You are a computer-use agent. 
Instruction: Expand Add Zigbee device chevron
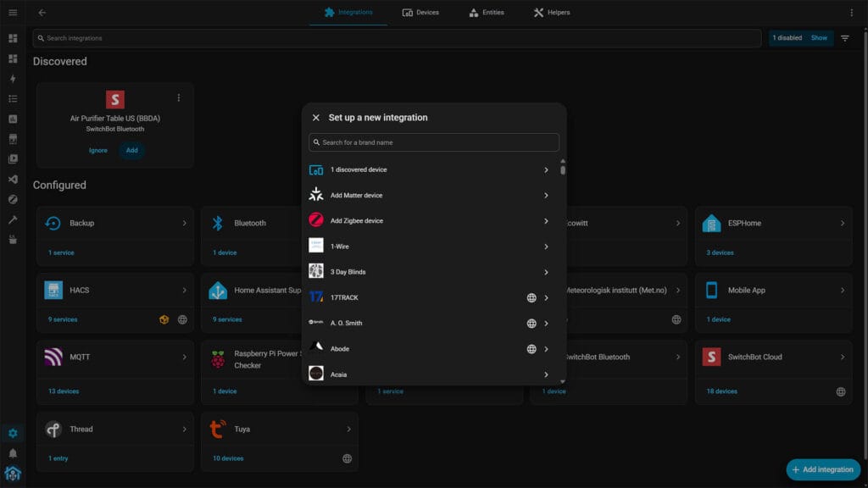546,221
